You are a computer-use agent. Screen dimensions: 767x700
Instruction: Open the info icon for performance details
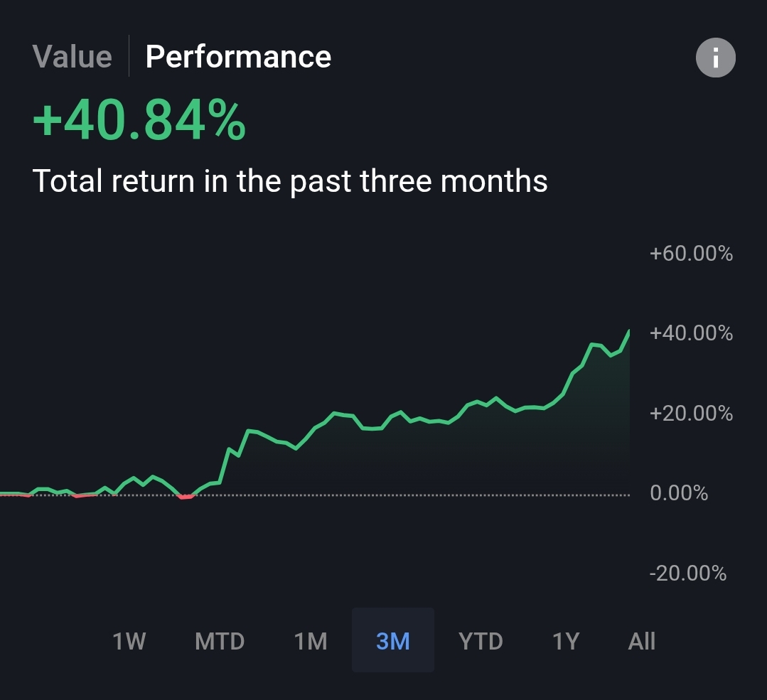click(715, 58)
